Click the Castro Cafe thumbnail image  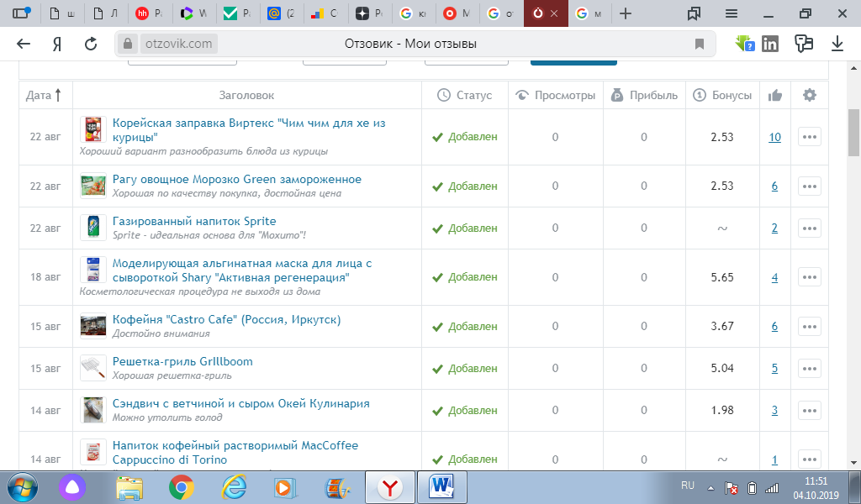point(92,326)
